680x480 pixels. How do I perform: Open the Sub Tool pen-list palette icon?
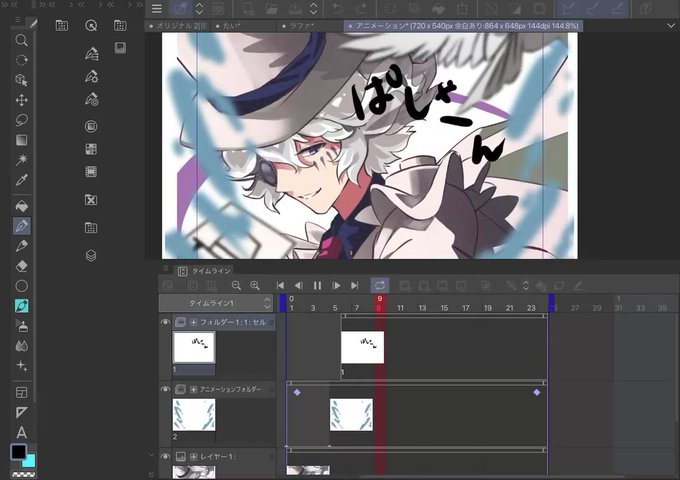point(91,54)
